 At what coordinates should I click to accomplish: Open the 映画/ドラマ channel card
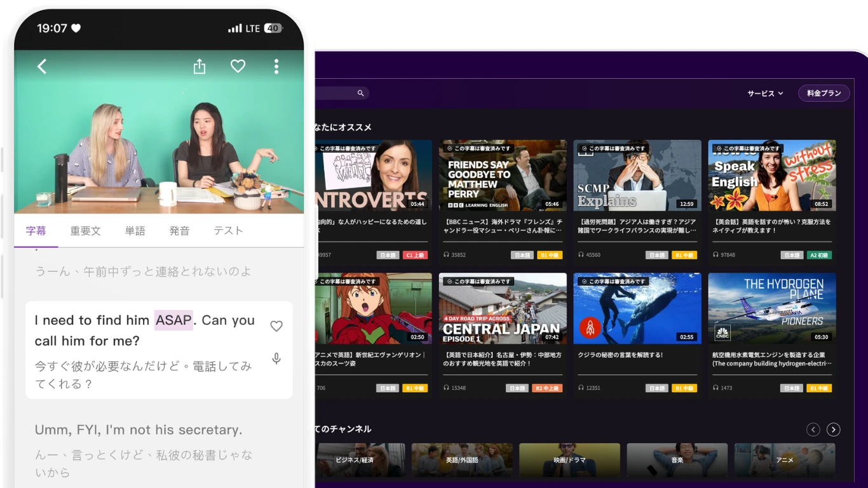[569, 460]
